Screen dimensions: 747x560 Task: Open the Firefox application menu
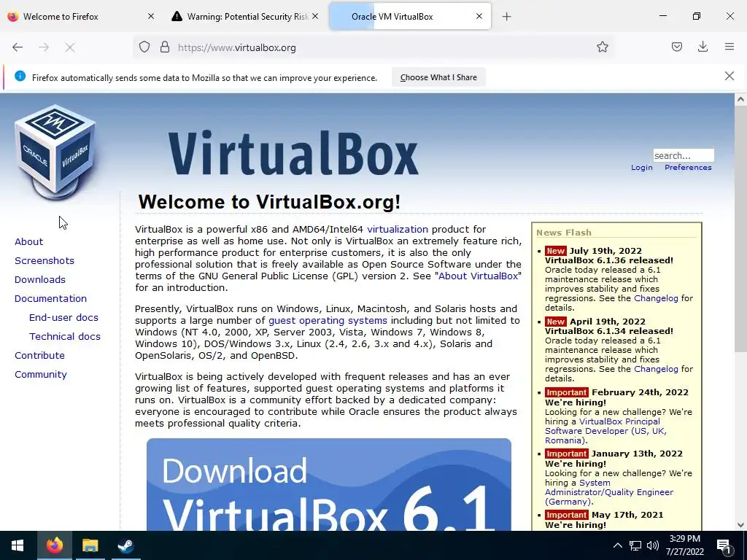tap(729, 47)
